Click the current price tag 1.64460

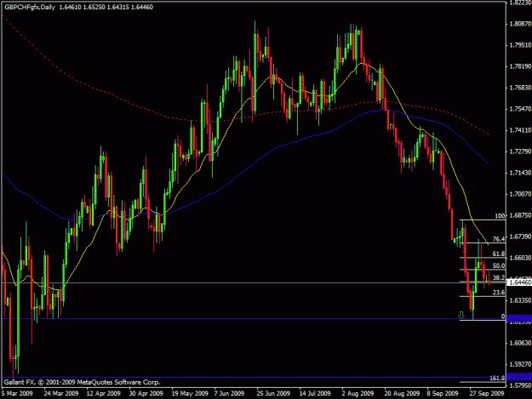pos(519,282)
